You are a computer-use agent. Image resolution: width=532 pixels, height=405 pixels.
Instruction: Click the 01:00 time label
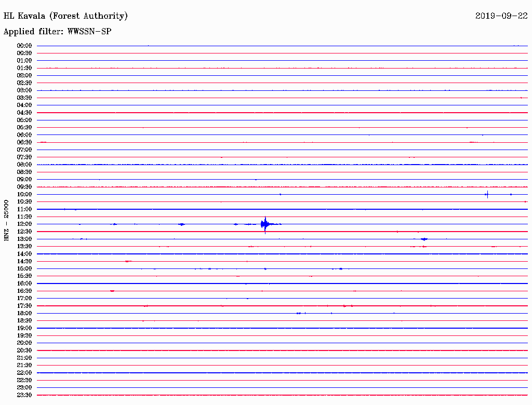24,60
